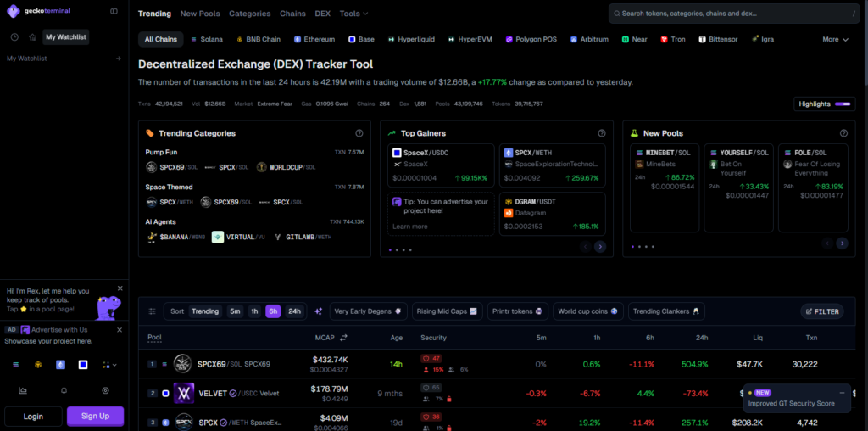
Task: Filter by Polygon POS chain
Action: [531, 39]
